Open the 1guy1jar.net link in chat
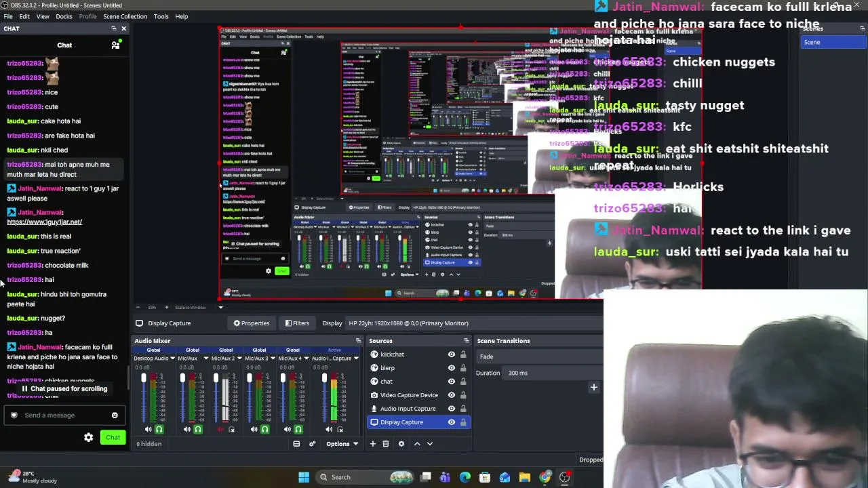The height and width of the screenshot is (488, 868). [x=44, y=222]
